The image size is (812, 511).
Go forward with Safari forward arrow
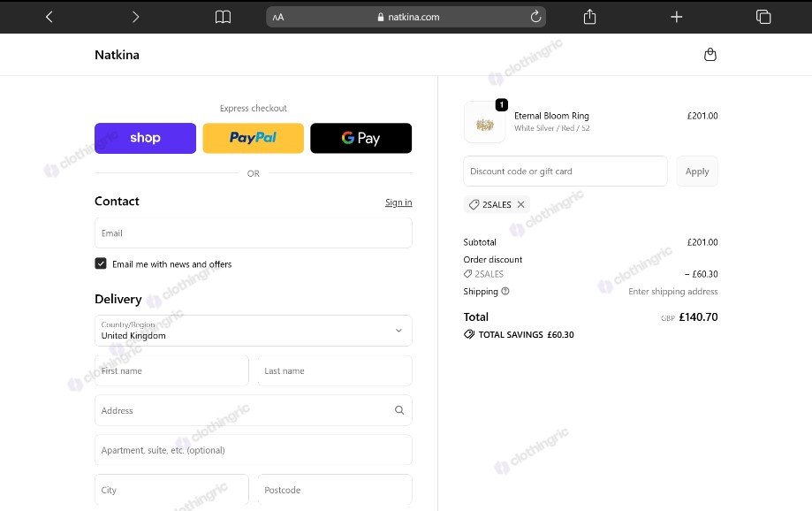[x=136, y=17]
